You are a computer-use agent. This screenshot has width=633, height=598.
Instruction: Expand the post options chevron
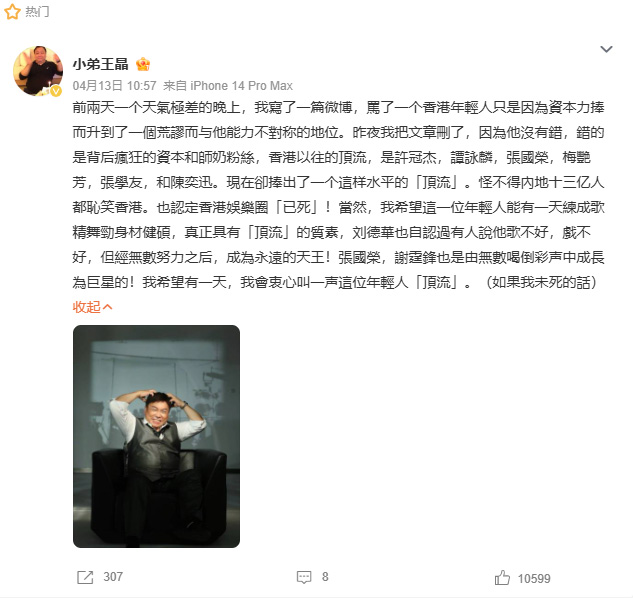point(606,49)
